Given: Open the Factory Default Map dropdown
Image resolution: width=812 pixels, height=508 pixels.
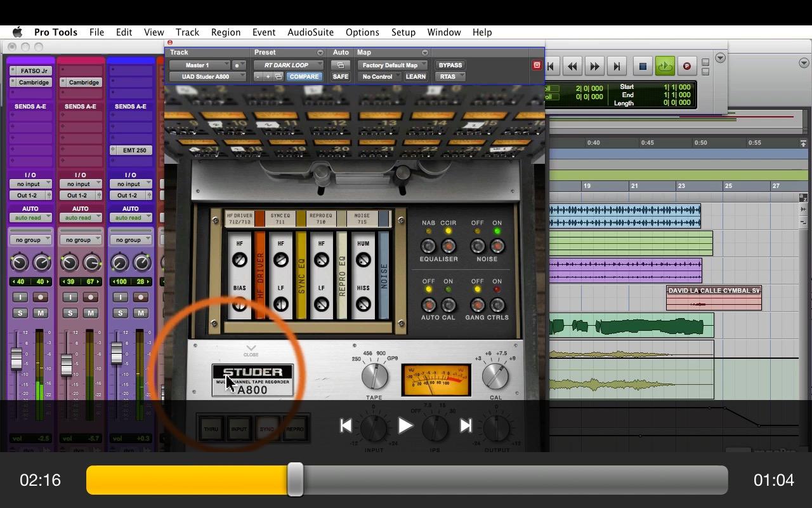Looking at the screenshot, I should click(393, 65).
